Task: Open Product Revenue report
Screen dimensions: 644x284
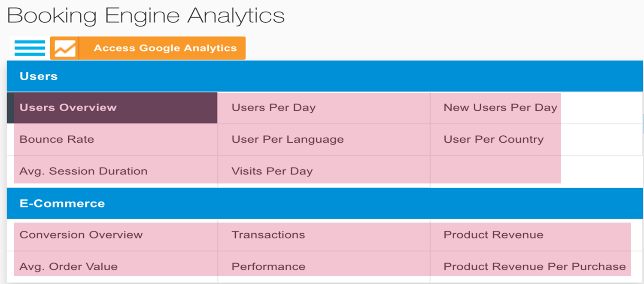Action: click(x=536, y=235)
